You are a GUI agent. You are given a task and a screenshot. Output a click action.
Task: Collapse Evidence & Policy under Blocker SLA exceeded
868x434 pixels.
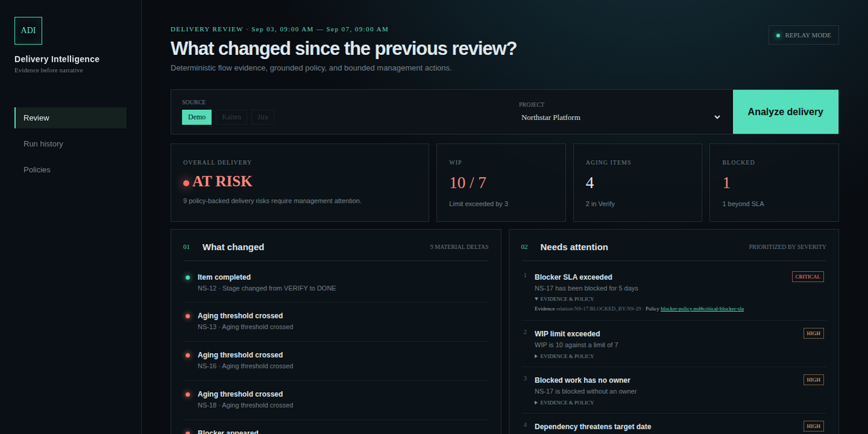[564, 298]
